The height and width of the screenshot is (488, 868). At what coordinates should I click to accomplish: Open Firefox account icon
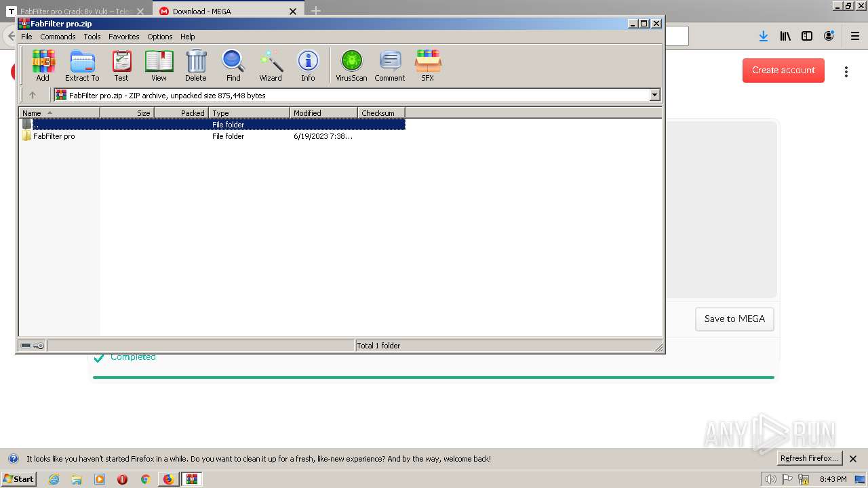click(x=829, y=36)
